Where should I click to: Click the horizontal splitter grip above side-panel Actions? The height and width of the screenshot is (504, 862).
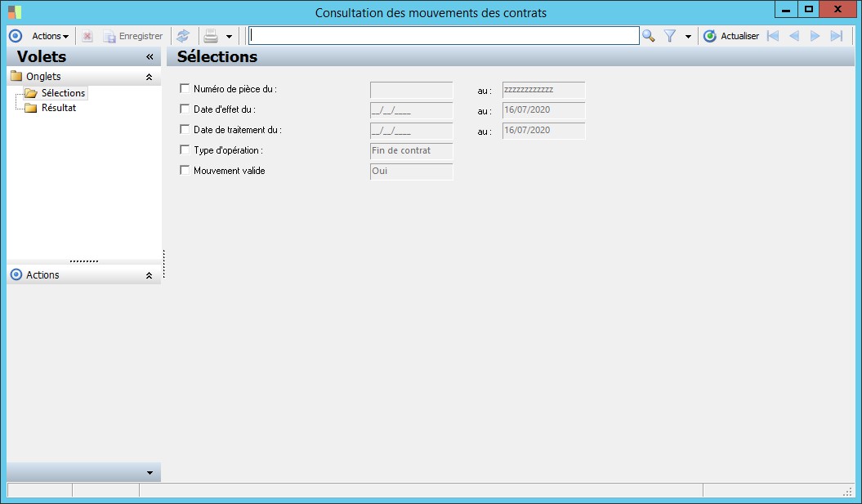point(84,261)
